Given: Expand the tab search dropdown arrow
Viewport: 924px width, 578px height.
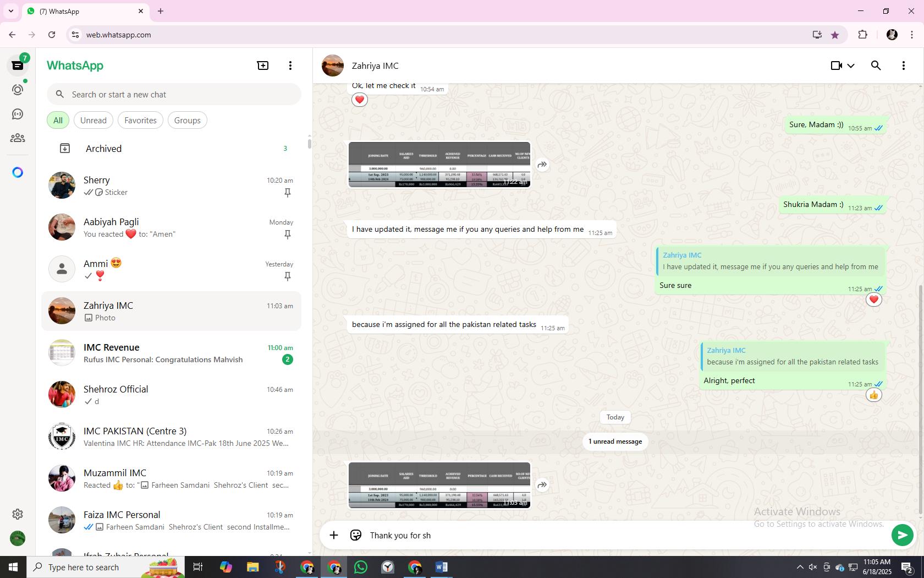Looking at the screenshot, I should [10, 11].
